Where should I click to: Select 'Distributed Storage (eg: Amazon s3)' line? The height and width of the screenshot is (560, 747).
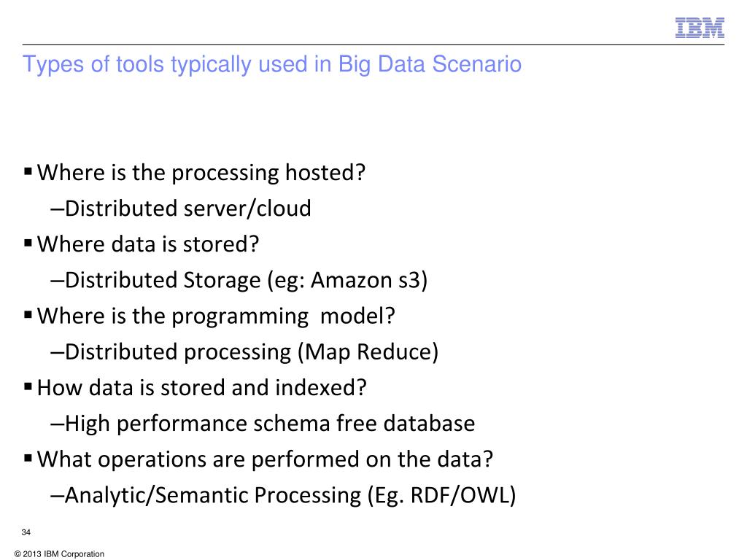click(239, 280)
